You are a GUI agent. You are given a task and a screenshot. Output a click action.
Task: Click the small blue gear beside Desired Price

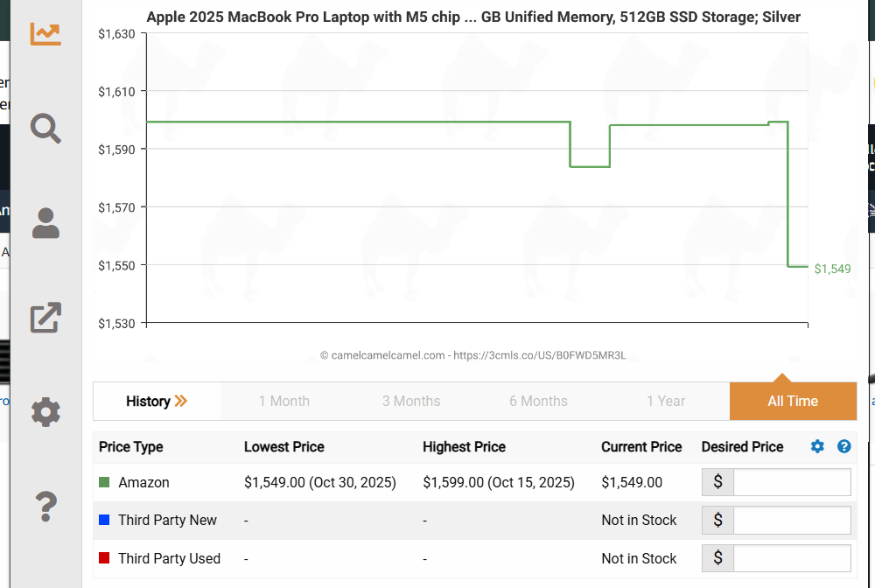817,447
